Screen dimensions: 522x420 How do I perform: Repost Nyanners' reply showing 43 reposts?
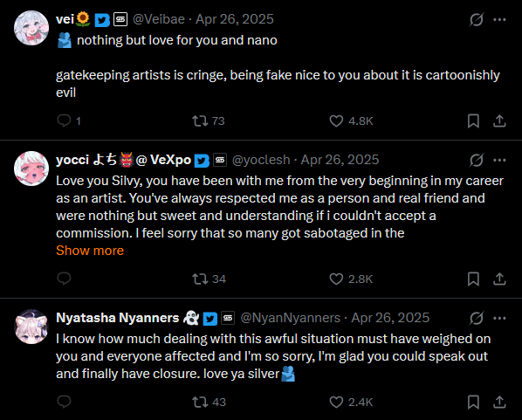(200, 402)
